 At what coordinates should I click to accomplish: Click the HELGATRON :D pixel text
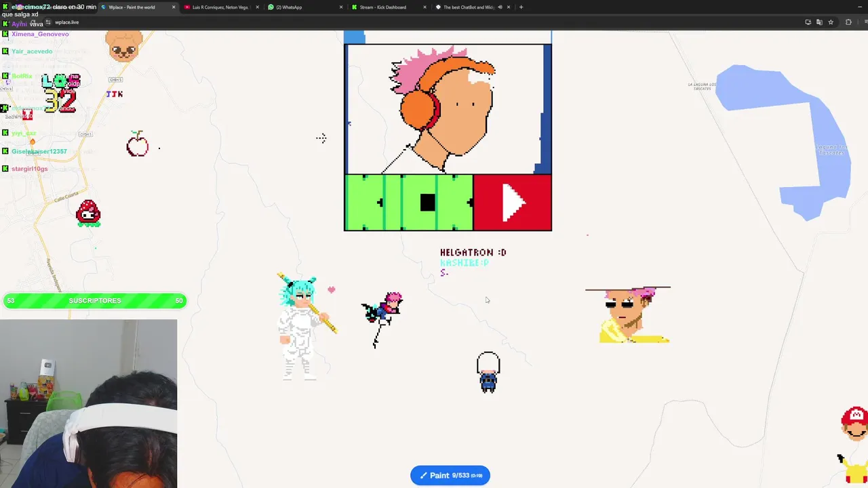(473, 252)
